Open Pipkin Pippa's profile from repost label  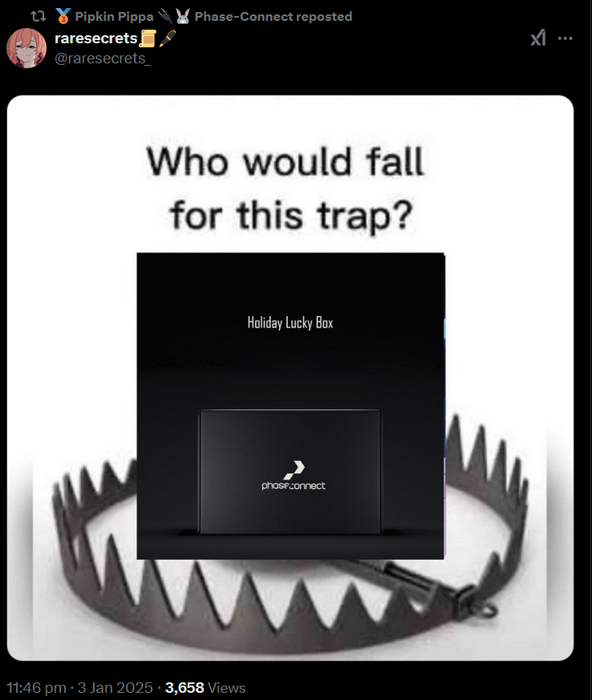tap(114, 17)
